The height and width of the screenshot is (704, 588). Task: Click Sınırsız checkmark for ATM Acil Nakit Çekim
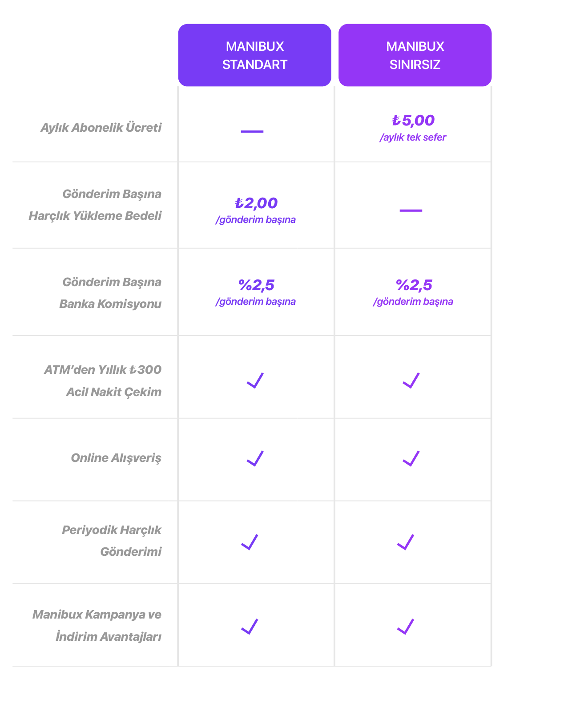[411, 380]
